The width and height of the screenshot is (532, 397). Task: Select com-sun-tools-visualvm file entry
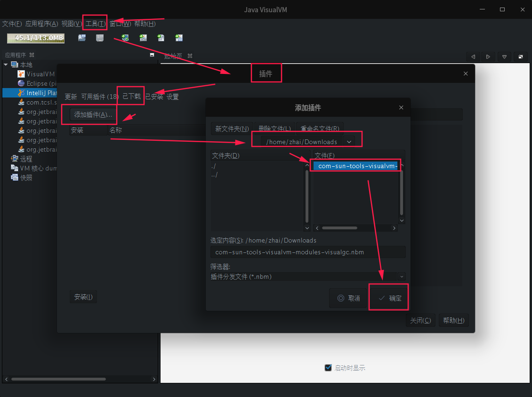point(356,166)
